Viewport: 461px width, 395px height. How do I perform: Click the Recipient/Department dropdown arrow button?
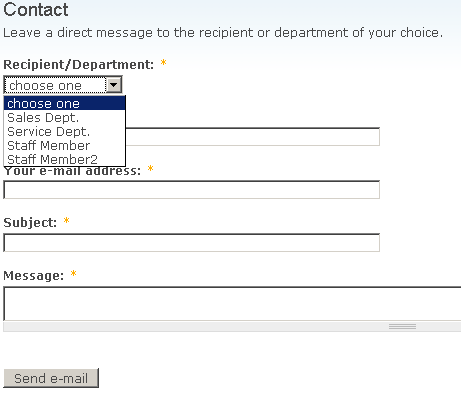tap(114, 85)
